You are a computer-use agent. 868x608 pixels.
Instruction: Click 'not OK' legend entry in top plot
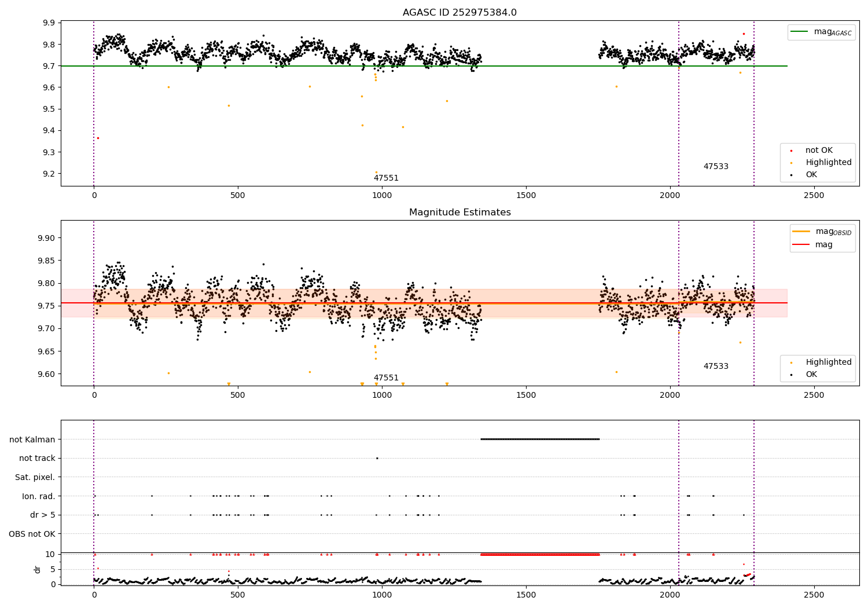pos(818,151)
